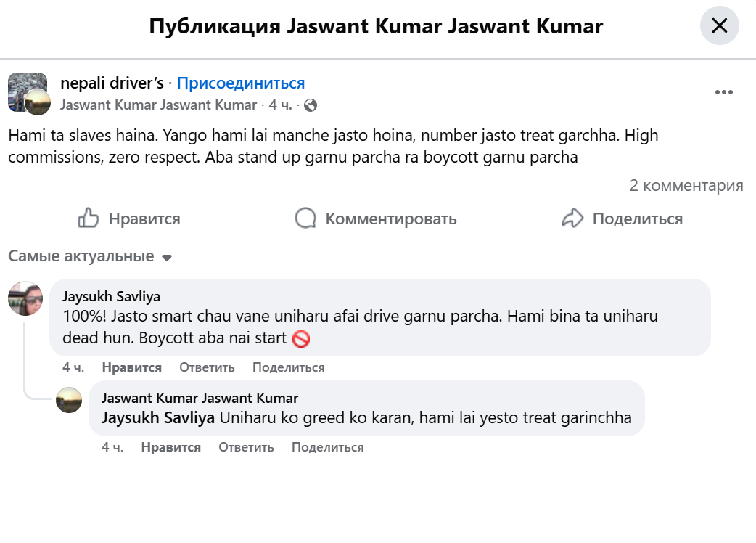Image resolution: width=756 pixels, height=543 pixels.
Task: Open the post author name under group title
Action: 158,105
